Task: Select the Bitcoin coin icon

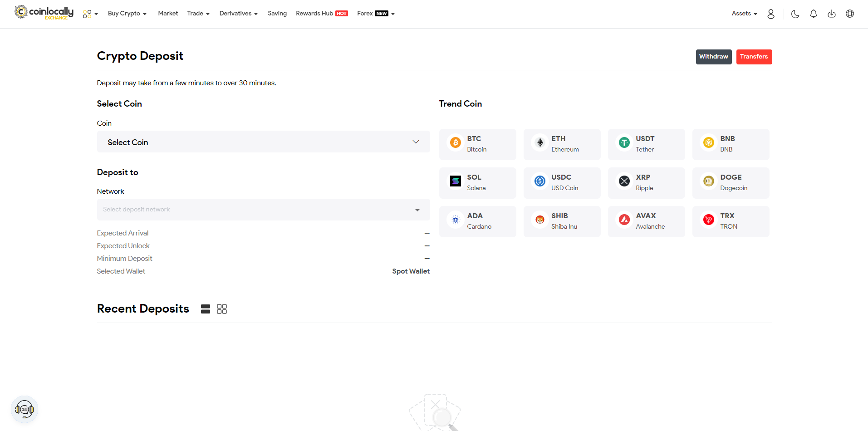Action: 455,143
